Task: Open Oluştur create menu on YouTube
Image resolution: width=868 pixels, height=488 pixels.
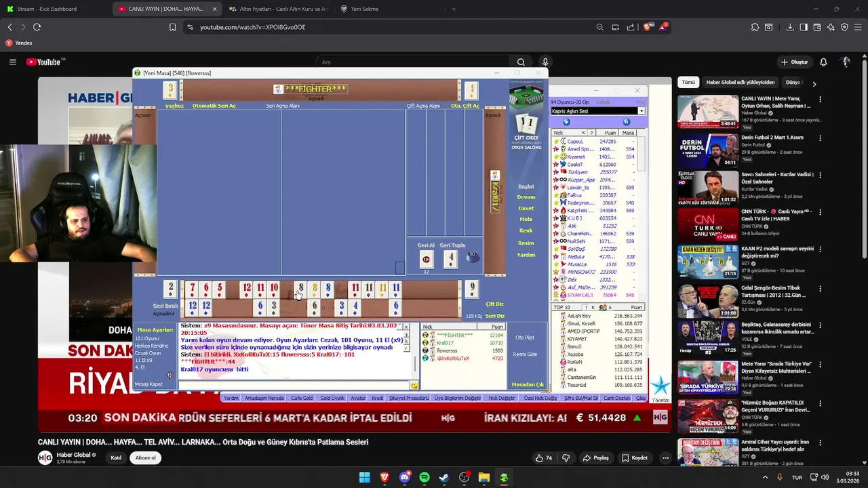Action: (794, 62)
